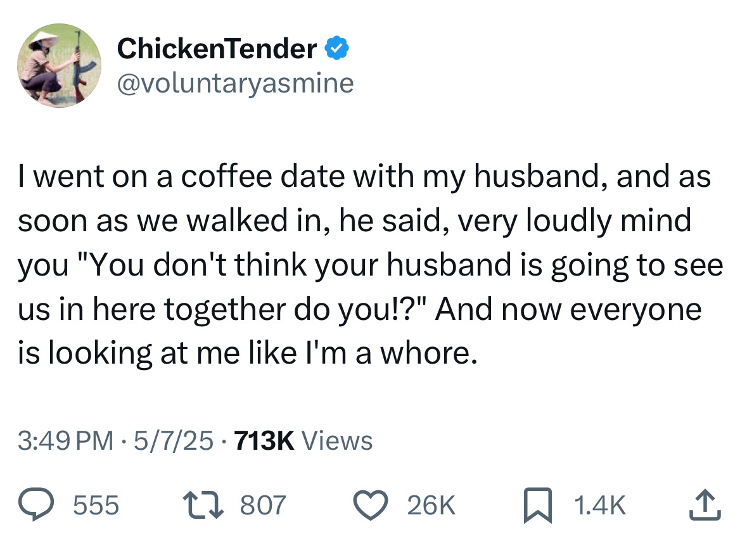747x560 pixels.
Task: Click the display name ChickenTender
Action: click(x=219, y=46)
